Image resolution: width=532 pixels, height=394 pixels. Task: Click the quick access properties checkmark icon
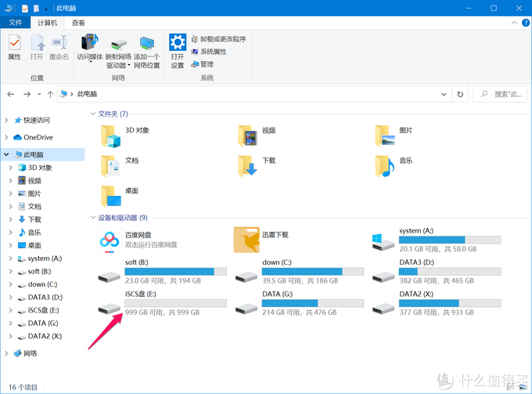pos(25,9)
